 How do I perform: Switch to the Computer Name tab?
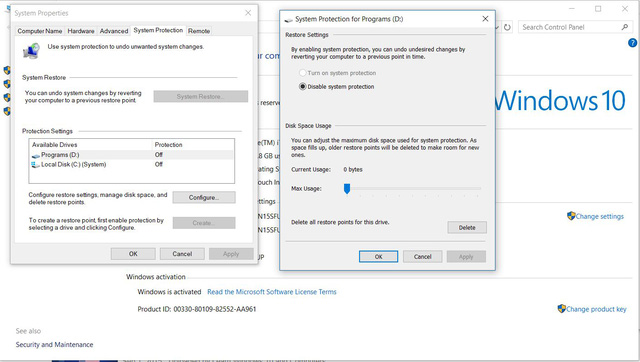pos(40,31)
